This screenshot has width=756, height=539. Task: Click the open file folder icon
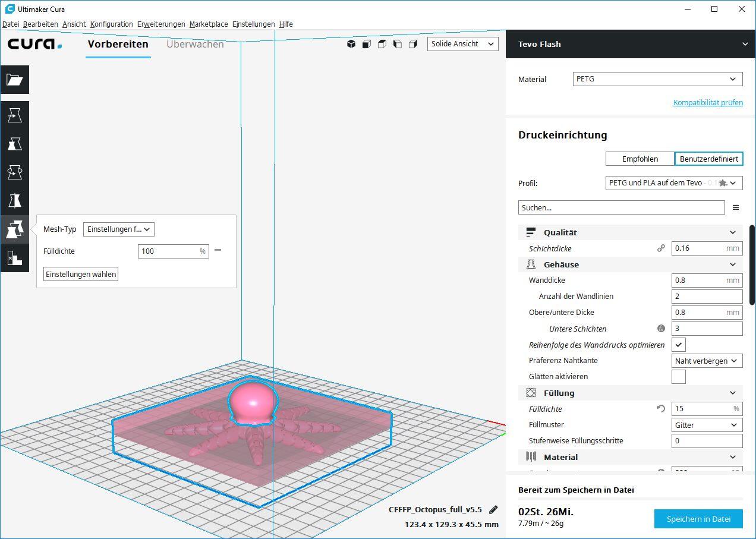[x=14, y=80]
